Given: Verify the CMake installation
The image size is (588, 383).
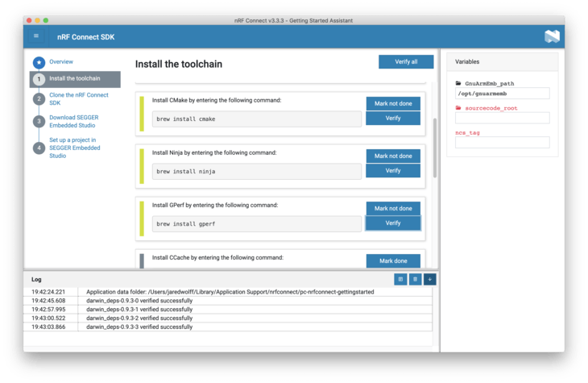Looking at the screenshot, I should pos(393,118).
